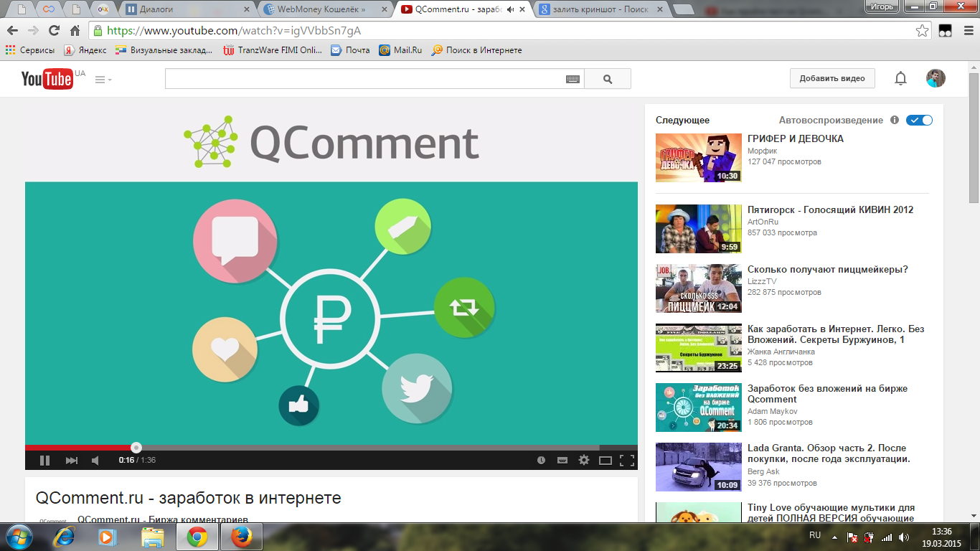Viewport: 980px width, 551px height.
Task: Open the Windows Start menu
Action: point(18,536)
